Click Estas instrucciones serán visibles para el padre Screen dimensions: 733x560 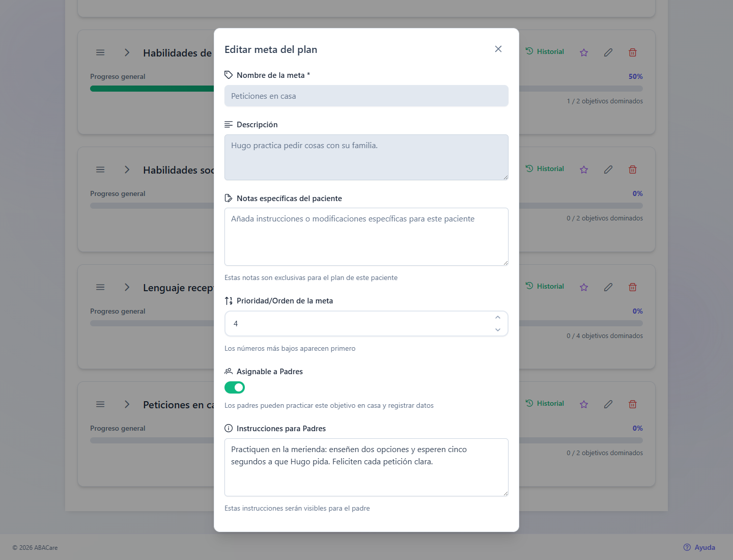297,508
